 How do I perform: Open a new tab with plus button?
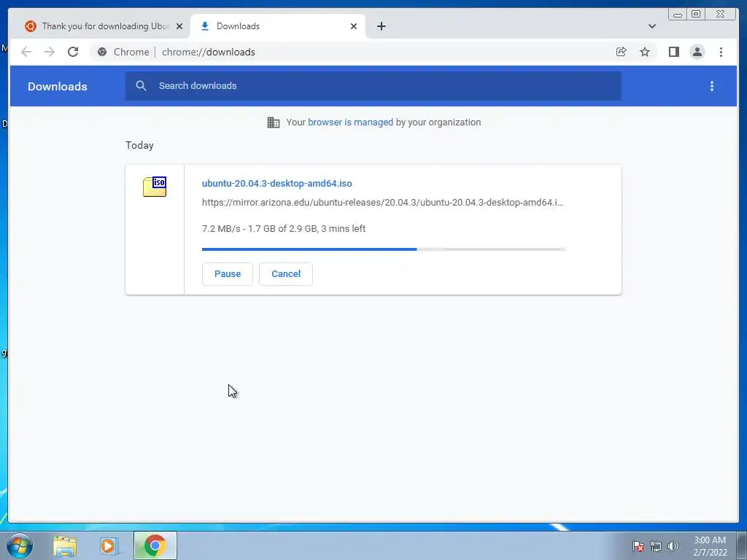tap(381, 26)
